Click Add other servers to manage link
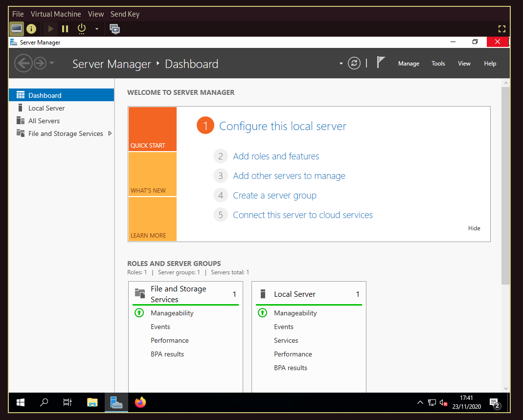 coord(289,176)
